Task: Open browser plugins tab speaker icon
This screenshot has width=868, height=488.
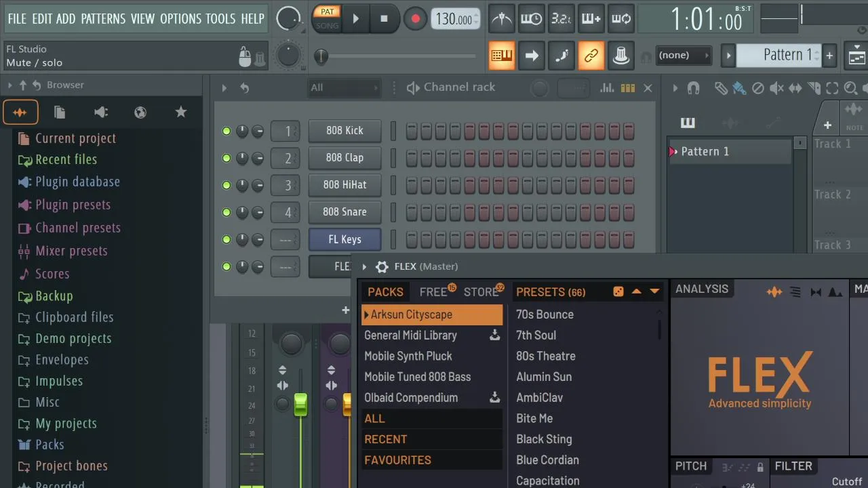Action: (x=100, y=113)
